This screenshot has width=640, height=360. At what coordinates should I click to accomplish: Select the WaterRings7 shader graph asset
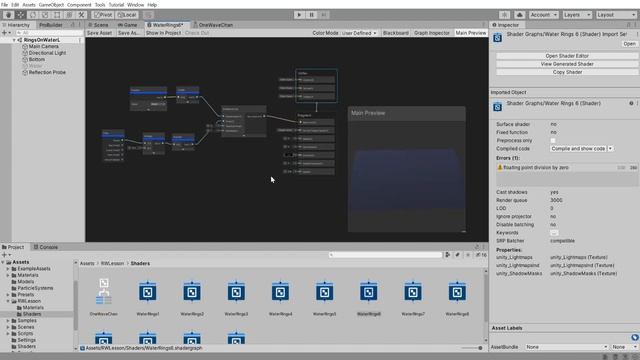pos(413,297)
